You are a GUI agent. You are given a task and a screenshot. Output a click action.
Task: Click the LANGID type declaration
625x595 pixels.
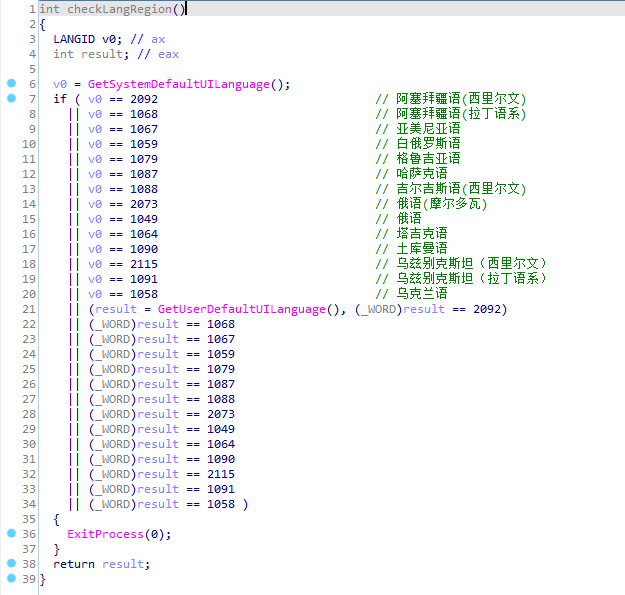point(74,39)
